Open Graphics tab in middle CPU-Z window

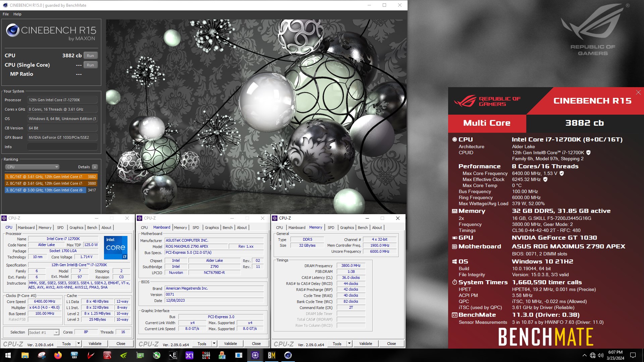tap(212, 228)
